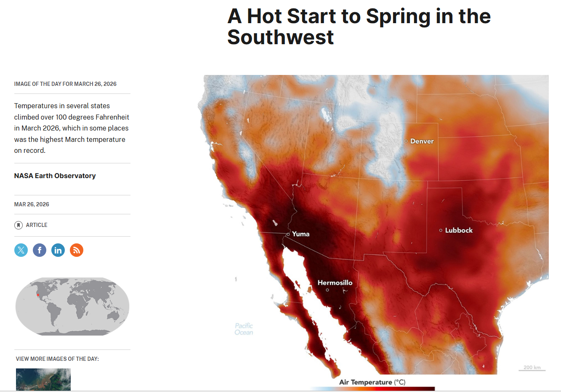Share the article on Facebook

pyautogui.click(x=40, y=250)
